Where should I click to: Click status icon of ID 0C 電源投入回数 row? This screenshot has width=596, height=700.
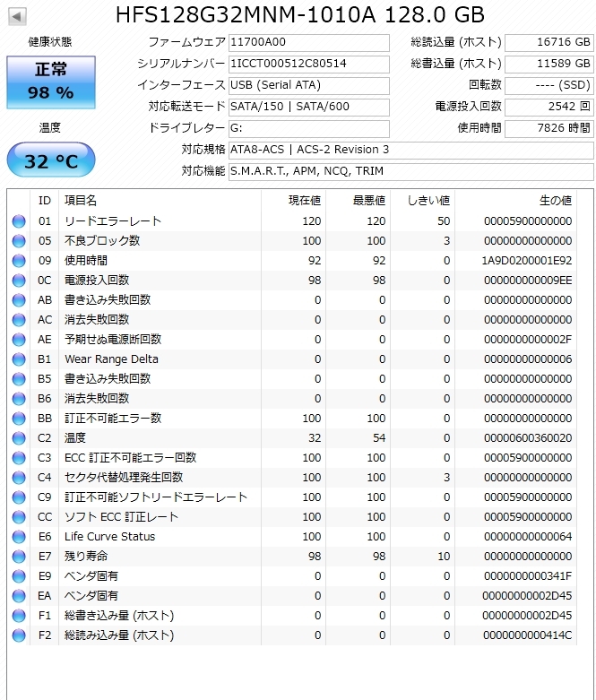19,281
